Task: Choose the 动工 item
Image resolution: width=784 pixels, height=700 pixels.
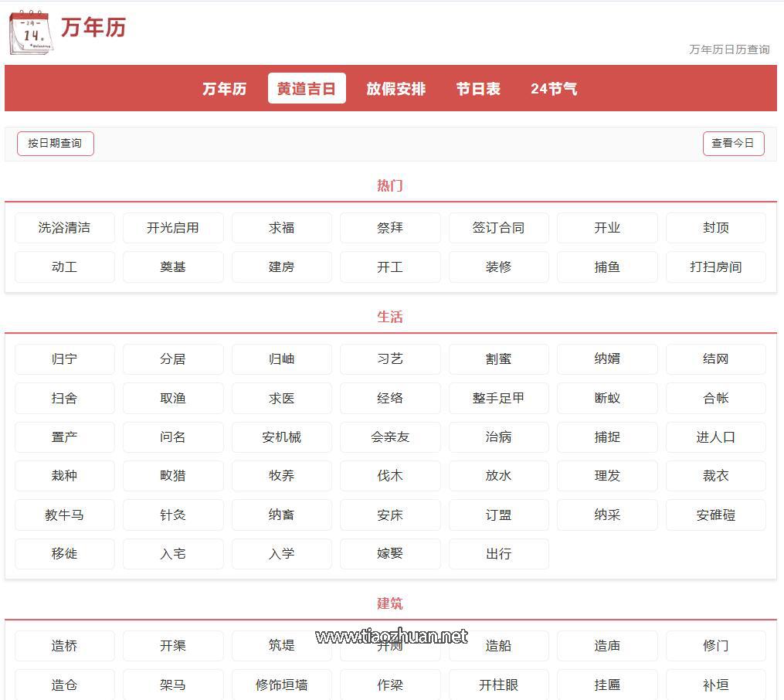Action: (65, 267)
